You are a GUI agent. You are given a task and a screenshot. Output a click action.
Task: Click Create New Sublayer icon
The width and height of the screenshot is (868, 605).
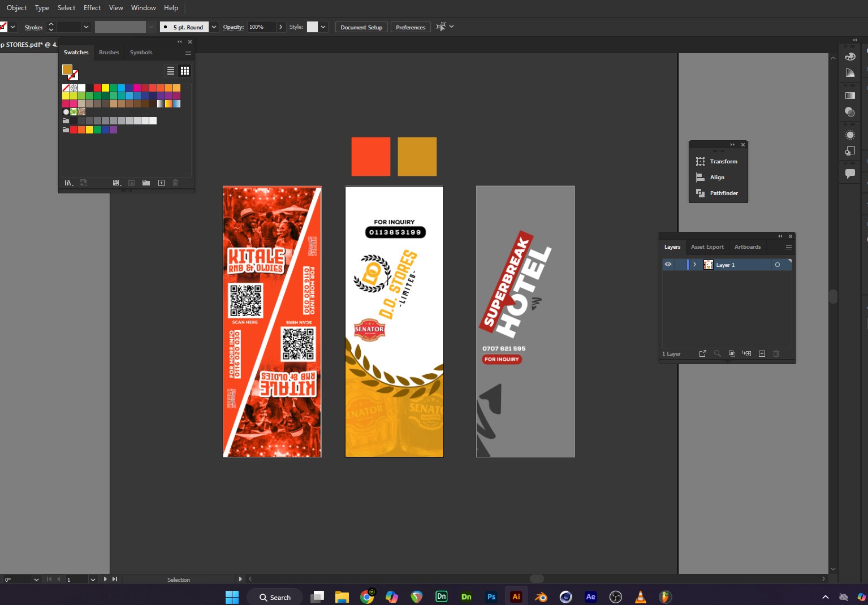tap(747, 353)
